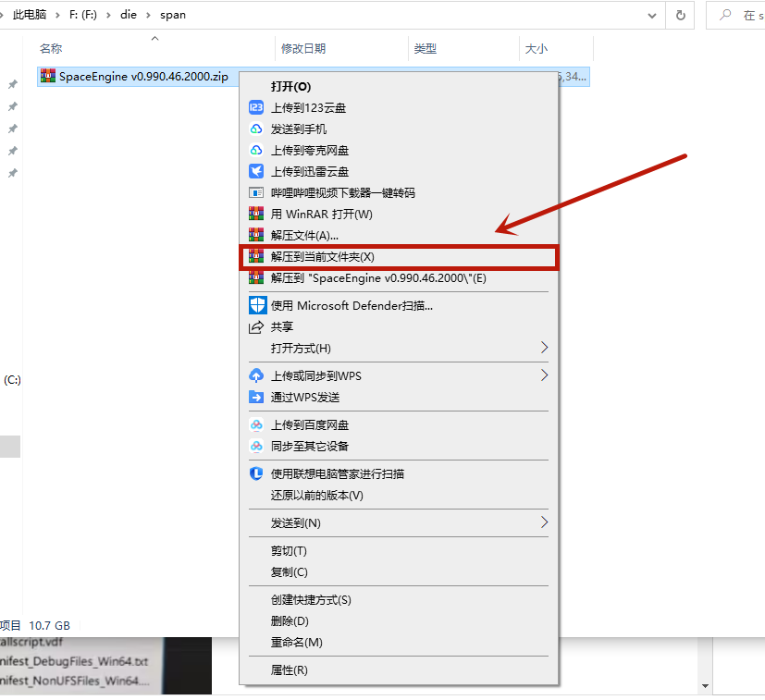Click the zip file's WinRAR archive icon
This screenshot has width=765, height=700.
[48, 76]
